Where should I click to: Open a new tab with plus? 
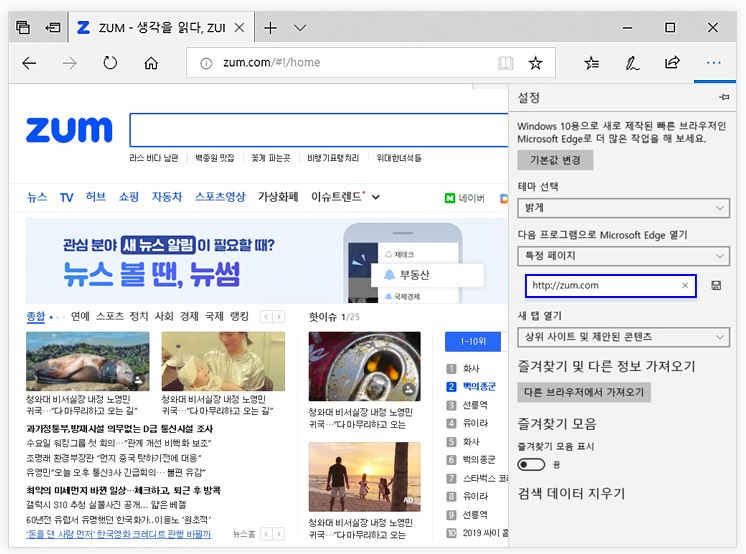(270, 28)
